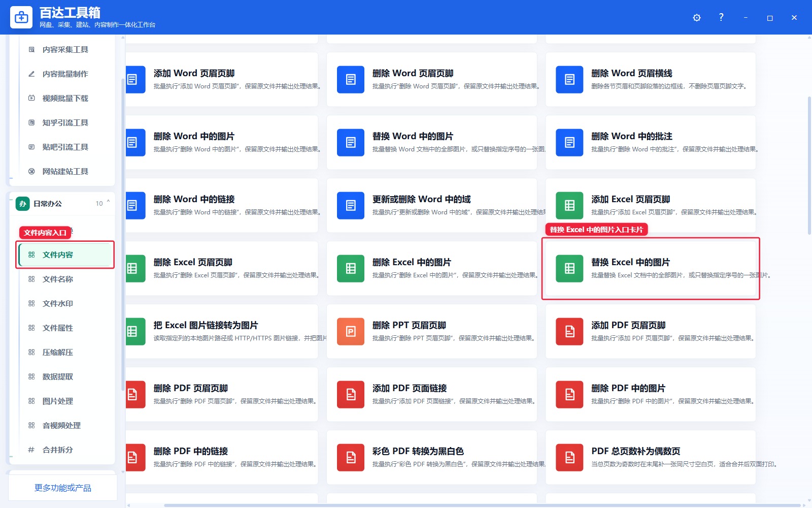Open the 删除 PDF 中的链接 tool title
The width and height of the screenshot is (812, 508).
click(x=191, y=451)
